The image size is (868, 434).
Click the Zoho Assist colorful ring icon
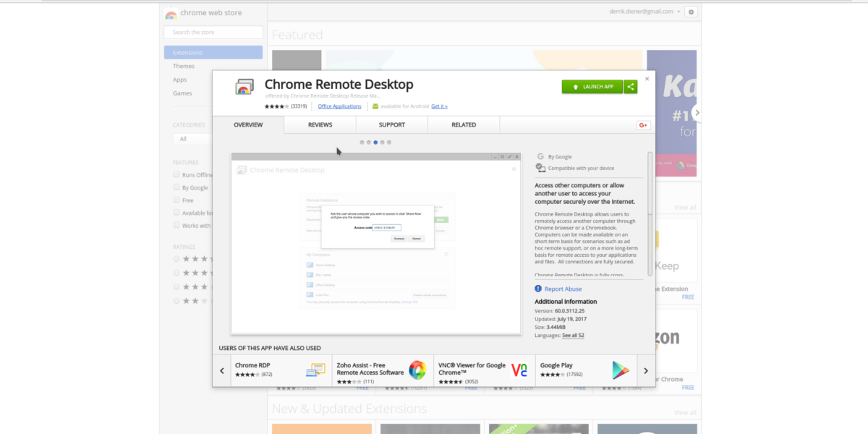[417, 370]
